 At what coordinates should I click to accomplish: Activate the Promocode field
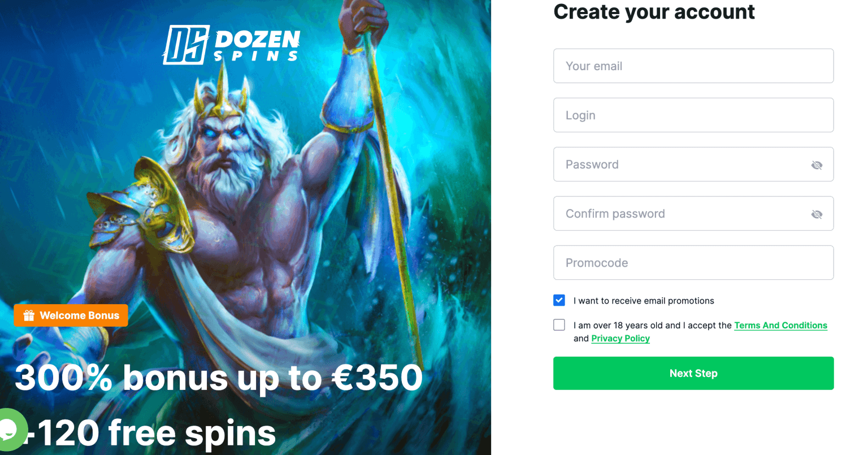(x=693, y=262)
